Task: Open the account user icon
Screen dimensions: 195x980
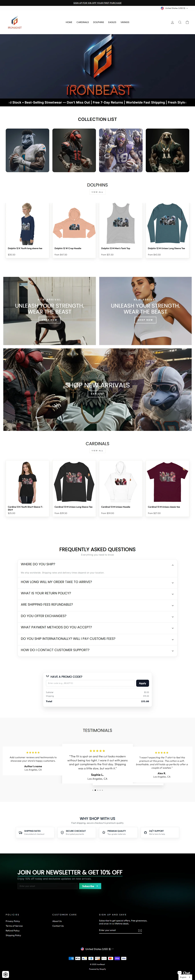Action: tap(172, 22)
